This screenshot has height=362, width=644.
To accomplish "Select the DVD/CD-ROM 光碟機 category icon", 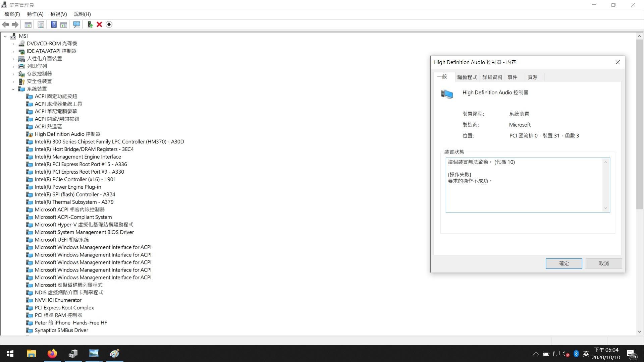I will pos(21,44).
